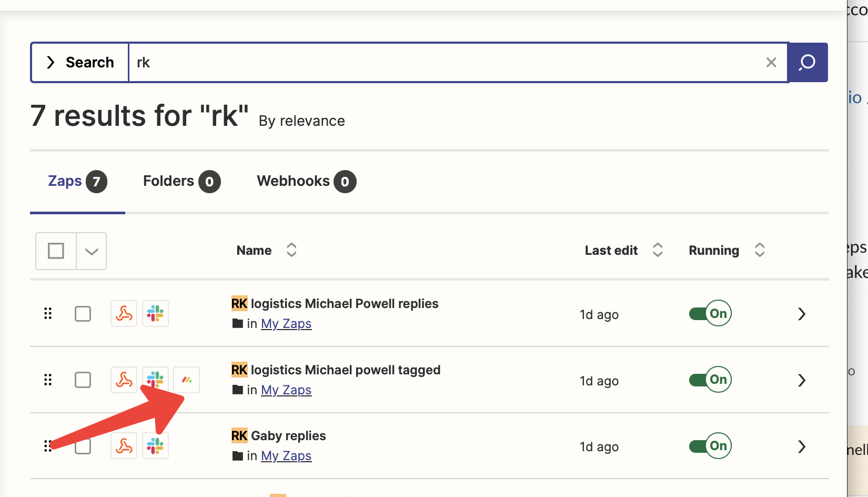868x497 pixels.
Task: Check the box for Michael Powell replies
Action: pyautogui.click(x=83, y=314)
